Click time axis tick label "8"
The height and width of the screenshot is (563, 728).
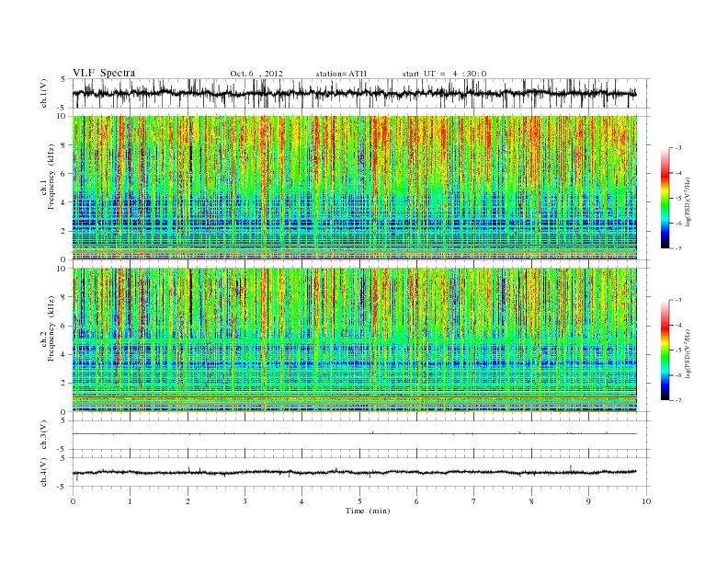pos(531,501)
